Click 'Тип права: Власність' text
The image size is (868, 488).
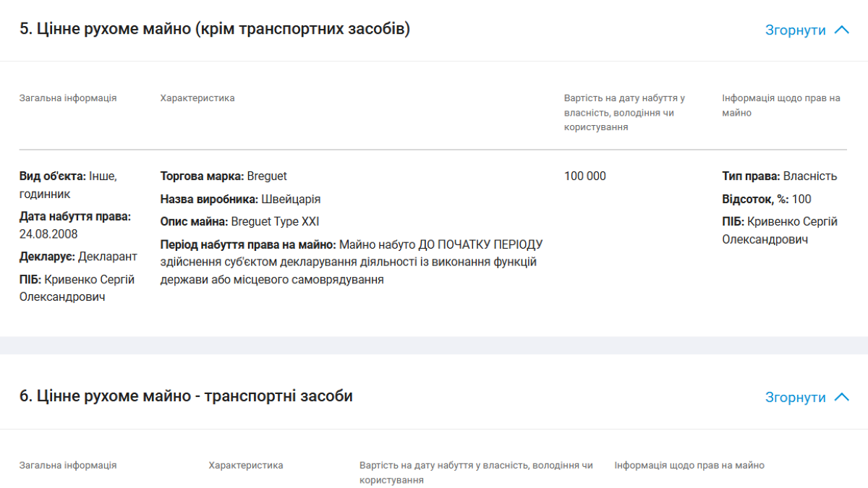[779, 176]
